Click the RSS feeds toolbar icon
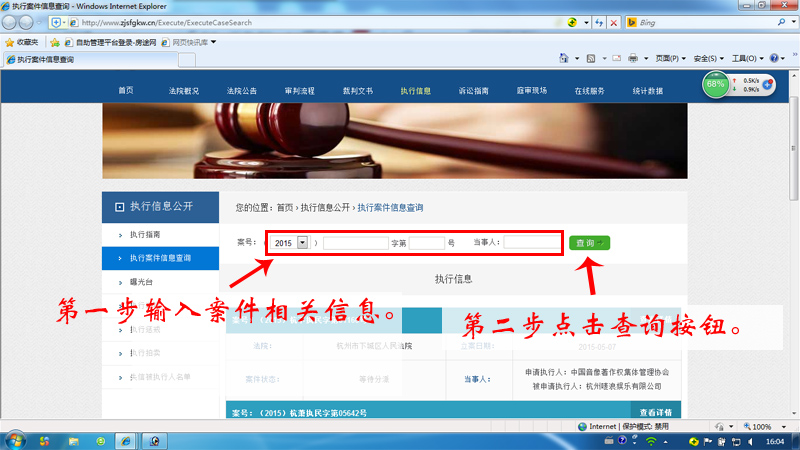Screen dimensions: 800x450 point(591,58)
